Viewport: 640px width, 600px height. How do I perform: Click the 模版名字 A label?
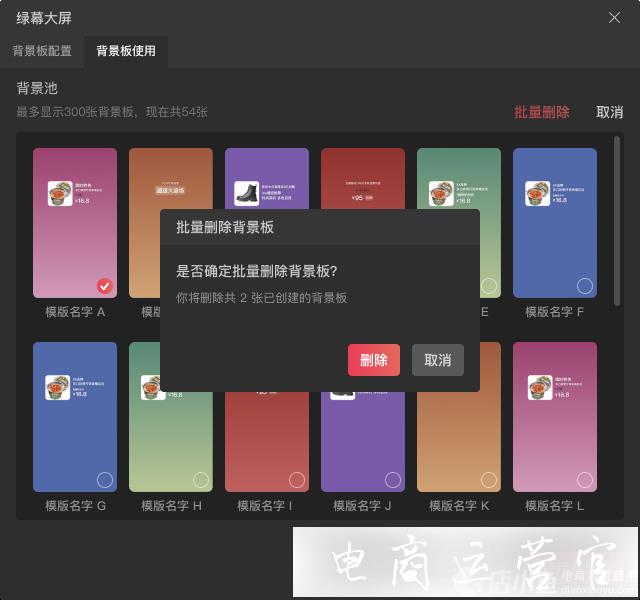(75, 312)
